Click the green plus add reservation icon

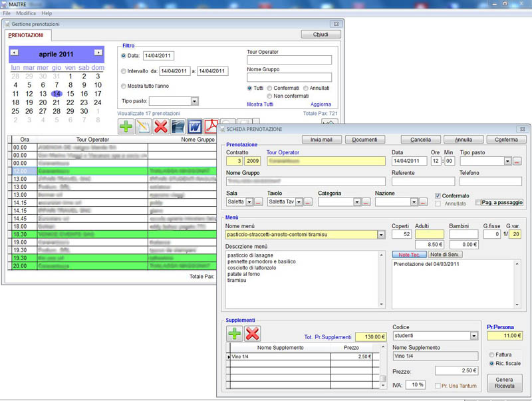(x=127, y=126)
